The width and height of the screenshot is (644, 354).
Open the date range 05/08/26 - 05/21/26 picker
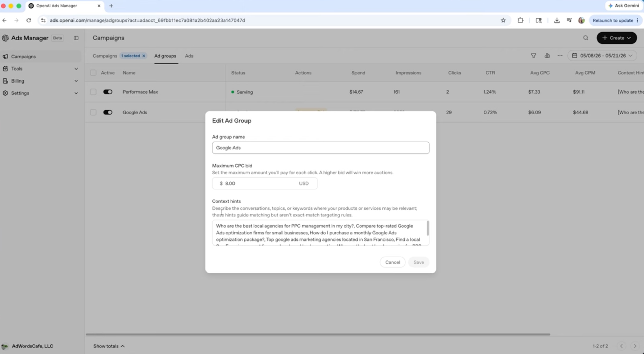tap(602, 56)
